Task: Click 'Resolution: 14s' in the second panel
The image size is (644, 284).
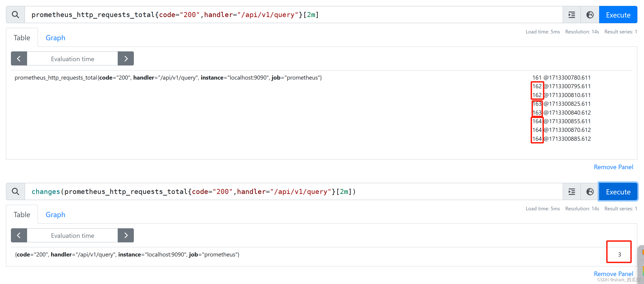Action: tap(582, 209)
